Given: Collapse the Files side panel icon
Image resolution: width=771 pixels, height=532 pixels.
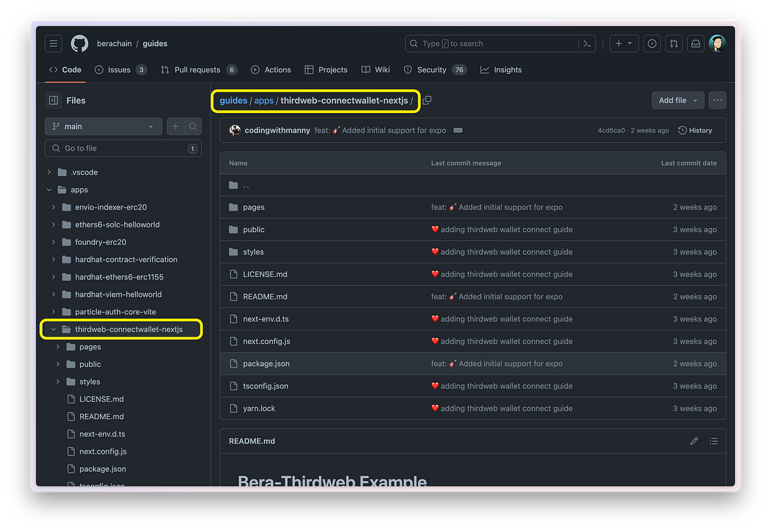Looking at the screenshot, I should point(53,100).
